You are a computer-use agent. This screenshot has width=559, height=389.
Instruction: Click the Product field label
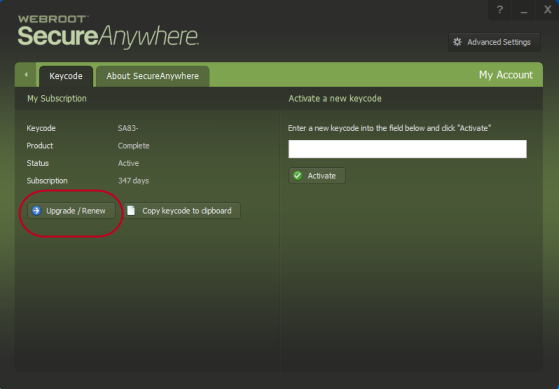click(x=40, y=145)
